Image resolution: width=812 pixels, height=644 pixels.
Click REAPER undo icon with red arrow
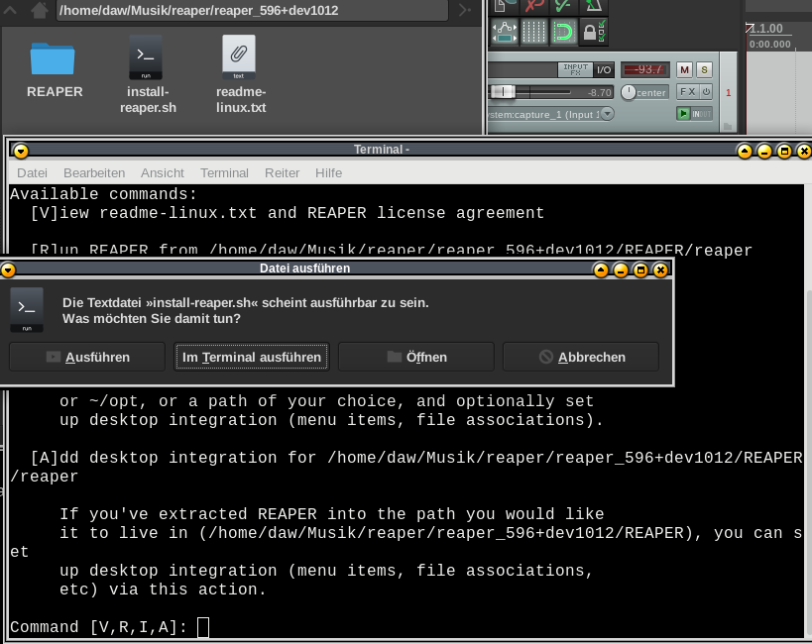tap(534, 6)
